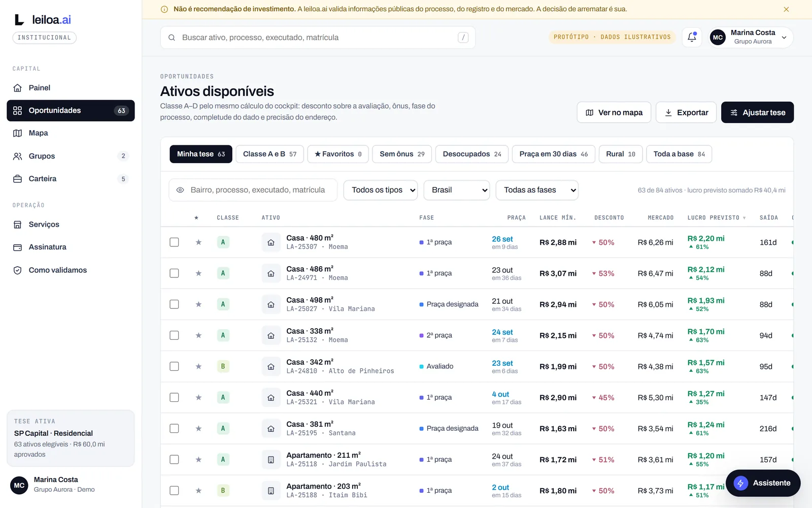
Task: Open the Assistente chat button
Action: (x=763, y=483)
